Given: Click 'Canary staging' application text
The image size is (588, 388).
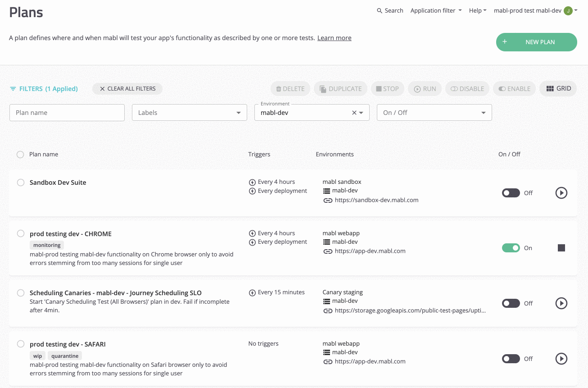Looking at the screenshot, I should click(343, 292).
